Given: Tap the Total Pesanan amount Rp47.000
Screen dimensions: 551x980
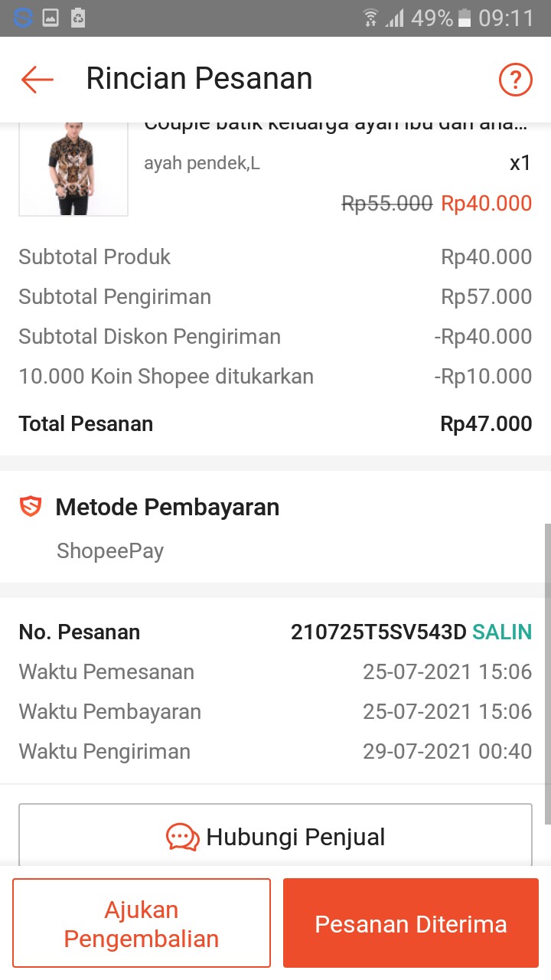Looking at the screenshot, I should click(486, 423).
